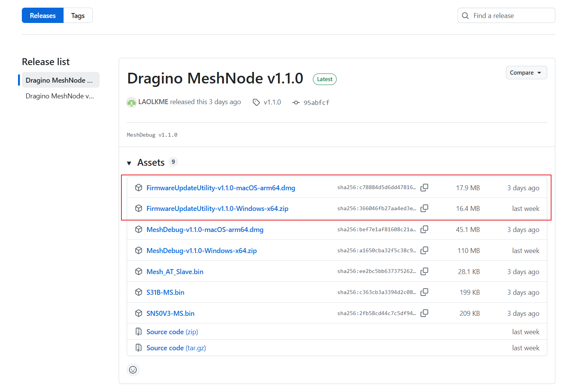Copy sha256 for SN50V3-MS.bin
This screenshot has width=576, height=392.
[x=424, y=313]
